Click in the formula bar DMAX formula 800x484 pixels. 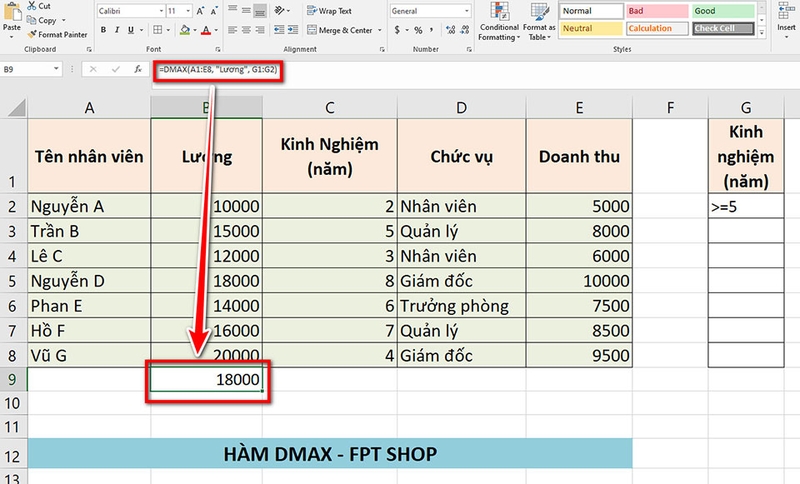click(x=218, y=69)
